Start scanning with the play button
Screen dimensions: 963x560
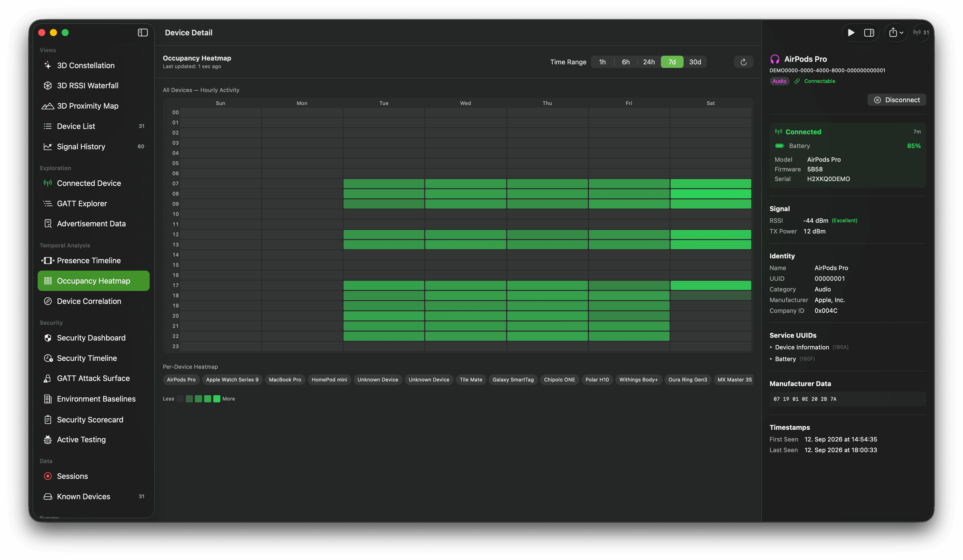pyautogui.click(x=851, y=33)
